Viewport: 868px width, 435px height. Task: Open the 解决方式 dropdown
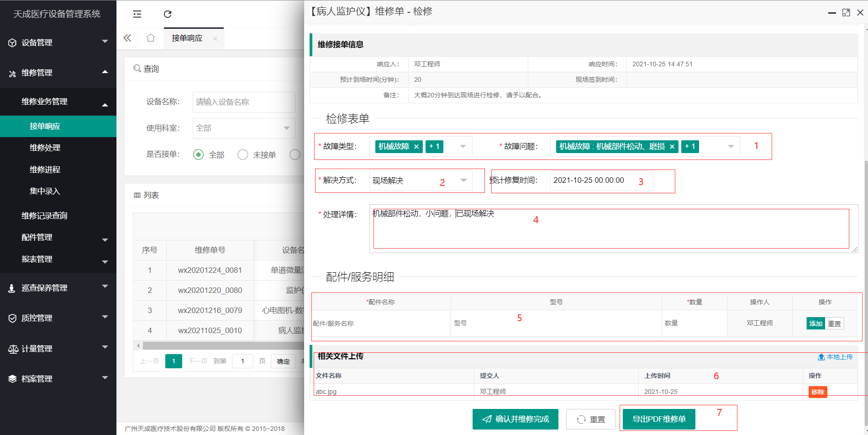coord(421,180)
